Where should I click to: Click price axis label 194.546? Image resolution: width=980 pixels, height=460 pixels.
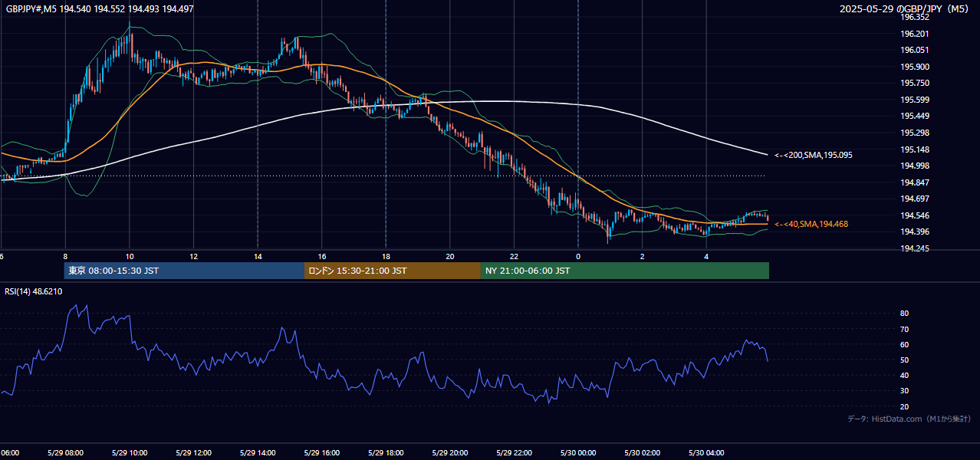(915, 215)
